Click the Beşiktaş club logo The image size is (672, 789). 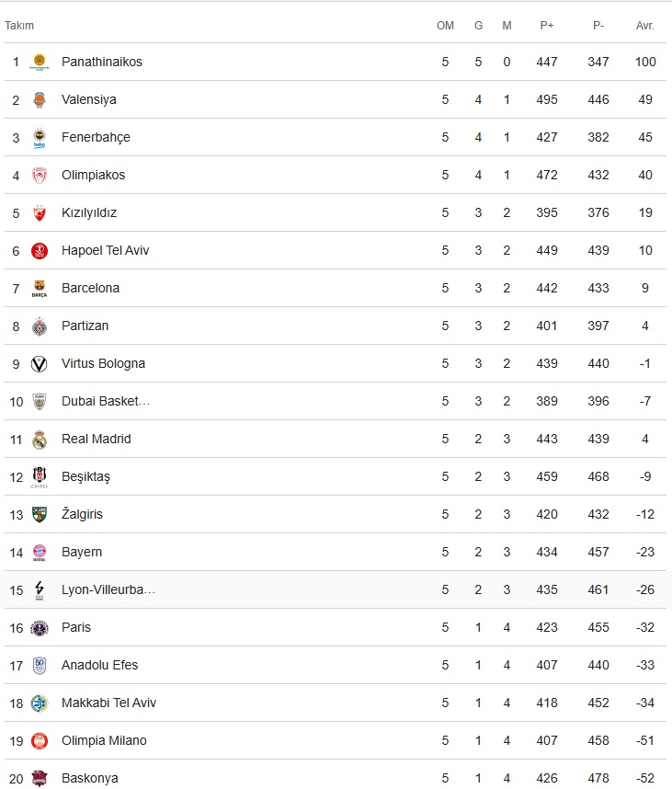40,477
